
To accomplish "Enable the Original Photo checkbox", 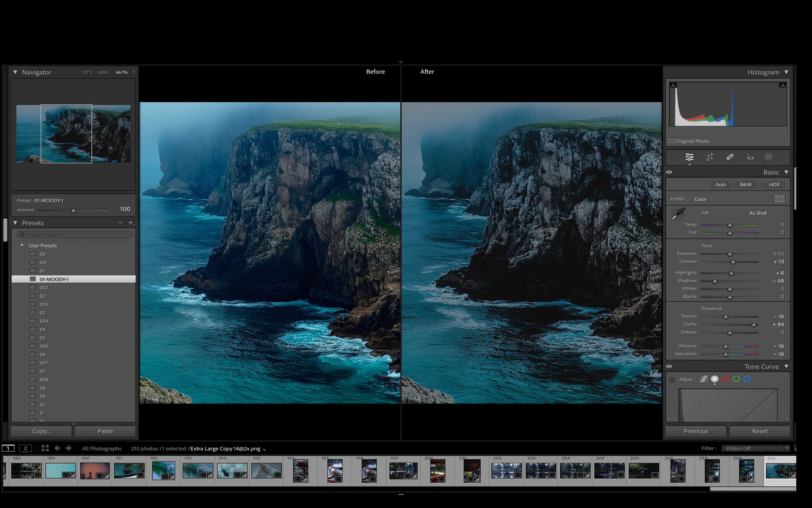I will pyautogui.click(x=672, y=141).
